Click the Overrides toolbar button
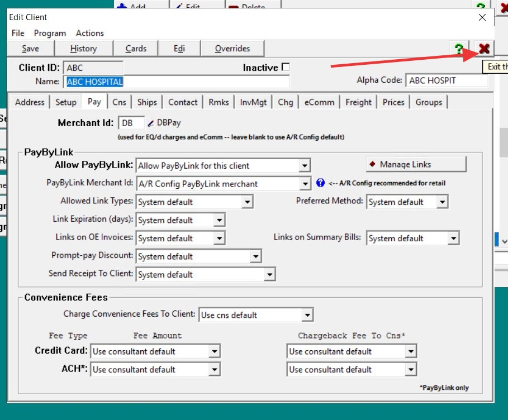The width and height of the screenshot is (508, 420). point(232,49)
